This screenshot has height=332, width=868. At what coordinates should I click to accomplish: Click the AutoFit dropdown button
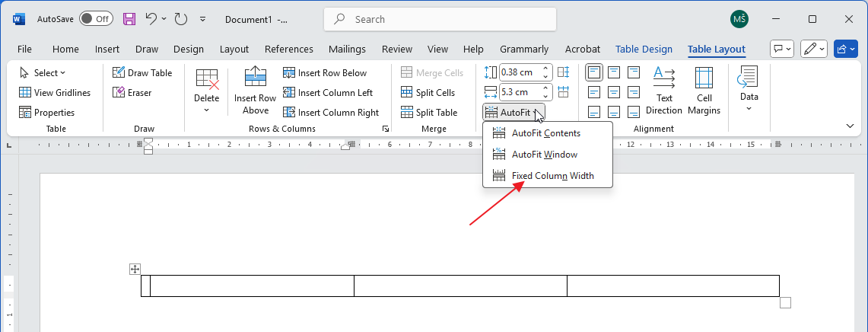[513, 113]
